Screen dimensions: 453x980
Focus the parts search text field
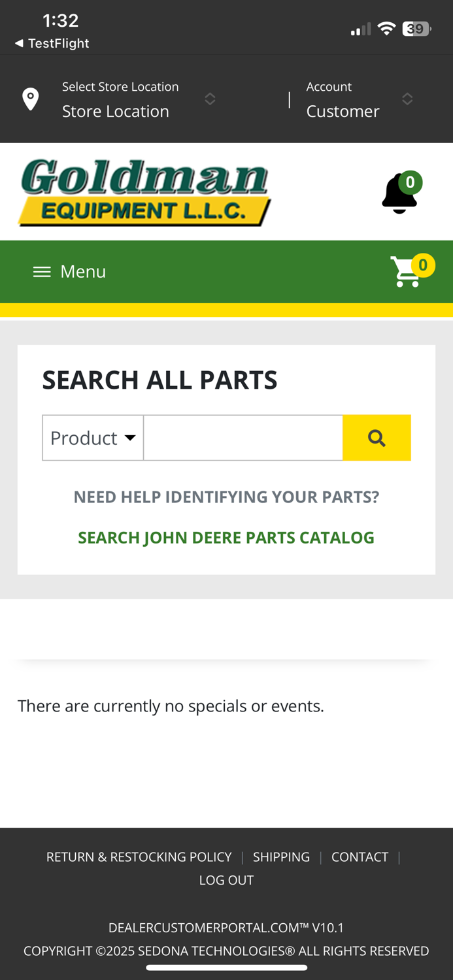click(x=243, y=438)
